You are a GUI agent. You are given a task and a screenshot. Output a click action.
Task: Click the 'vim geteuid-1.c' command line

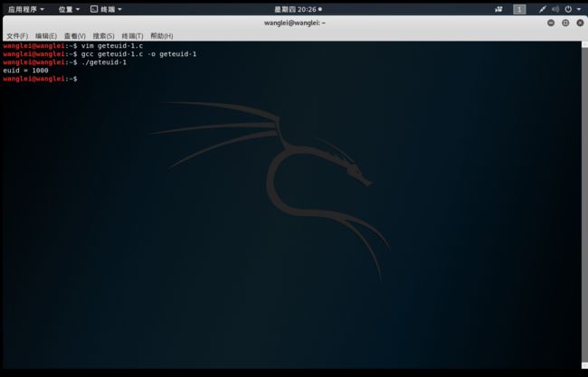[x=72, y=46]
